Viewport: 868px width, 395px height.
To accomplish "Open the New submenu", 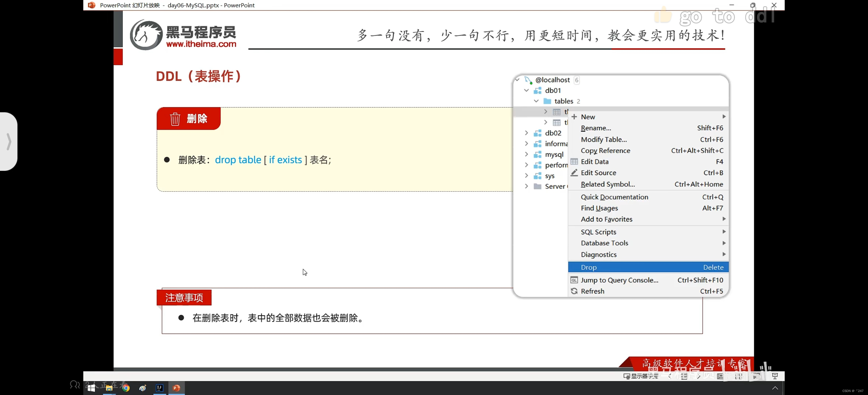I will click(x=648, y=117).
